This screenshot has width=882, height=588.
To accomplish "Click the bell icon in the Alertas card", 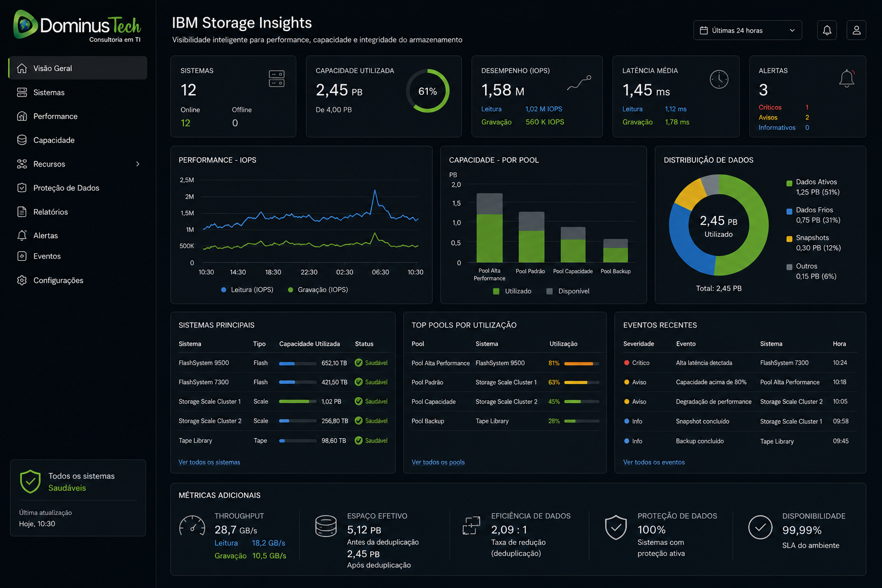I will 847,79.
